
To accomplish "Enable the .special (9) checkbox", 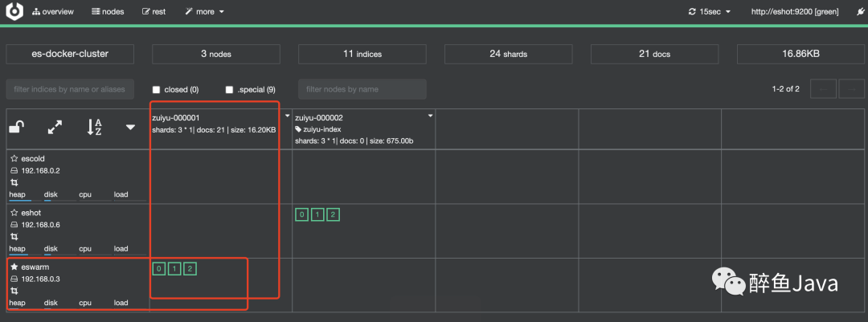I will [x=229, y=90].
